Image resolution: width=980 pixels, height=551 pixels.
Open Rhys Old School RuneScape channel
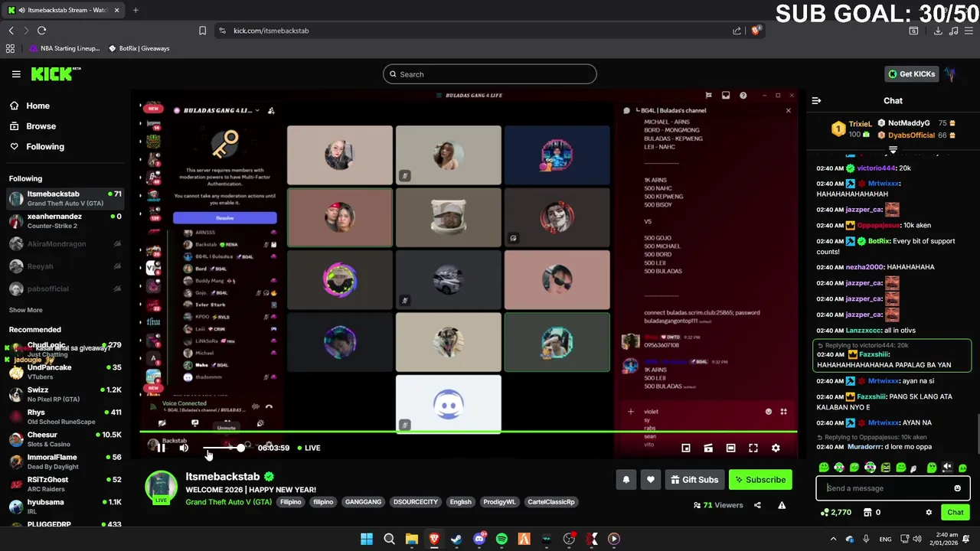tap(65, 417)
